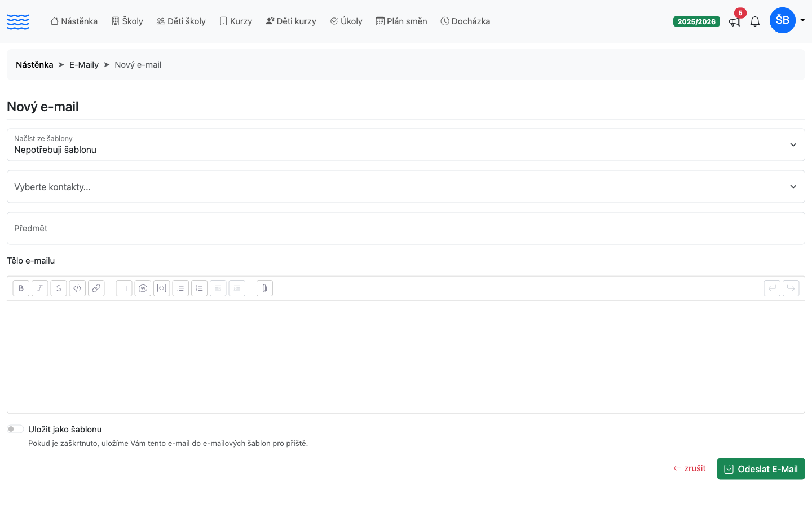This screenshot has height=508, width=812.
Task: Insert a link using the chain icon
Action: point(96,288)
